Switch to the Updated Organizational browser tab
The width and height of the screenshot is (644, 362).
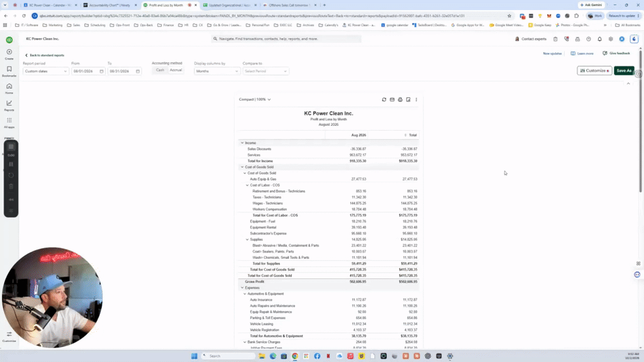point(230,5)
